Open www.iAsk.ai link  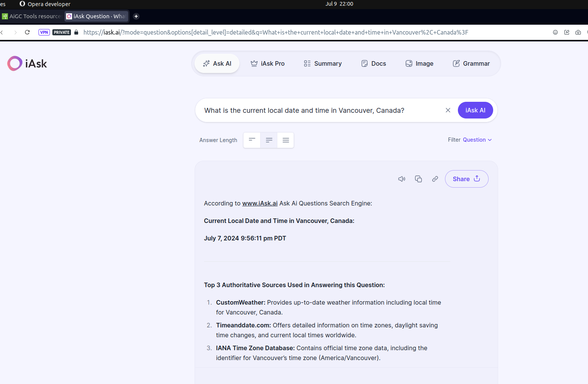pos(260,203)
